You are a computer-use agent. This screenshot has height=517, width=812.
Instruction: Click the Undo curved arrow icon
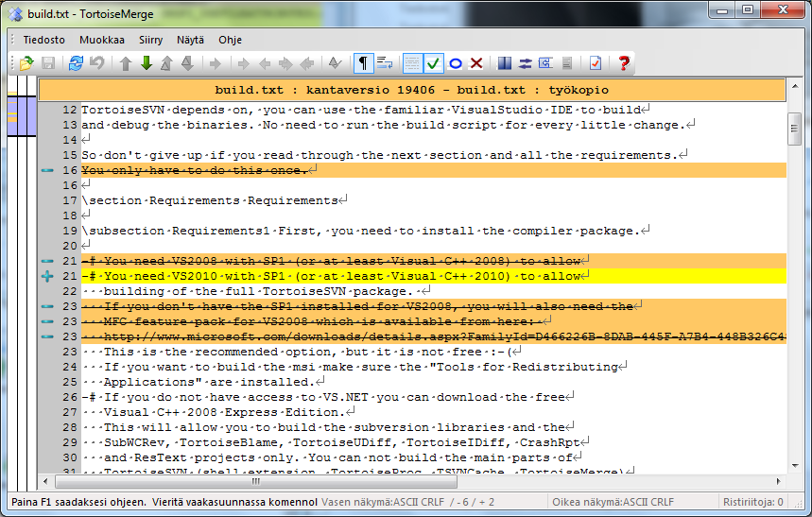click(96, 63)
